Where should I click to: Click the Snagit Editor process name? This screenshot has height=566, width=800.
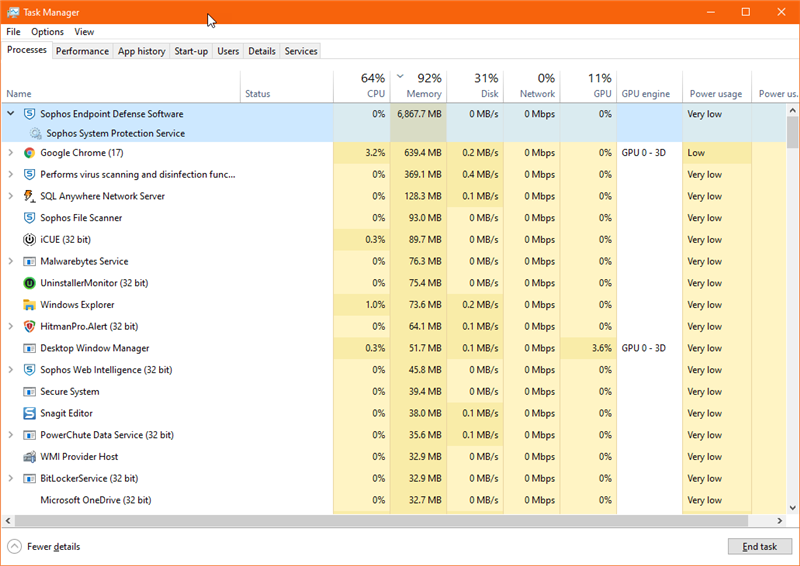pos(66,413)
